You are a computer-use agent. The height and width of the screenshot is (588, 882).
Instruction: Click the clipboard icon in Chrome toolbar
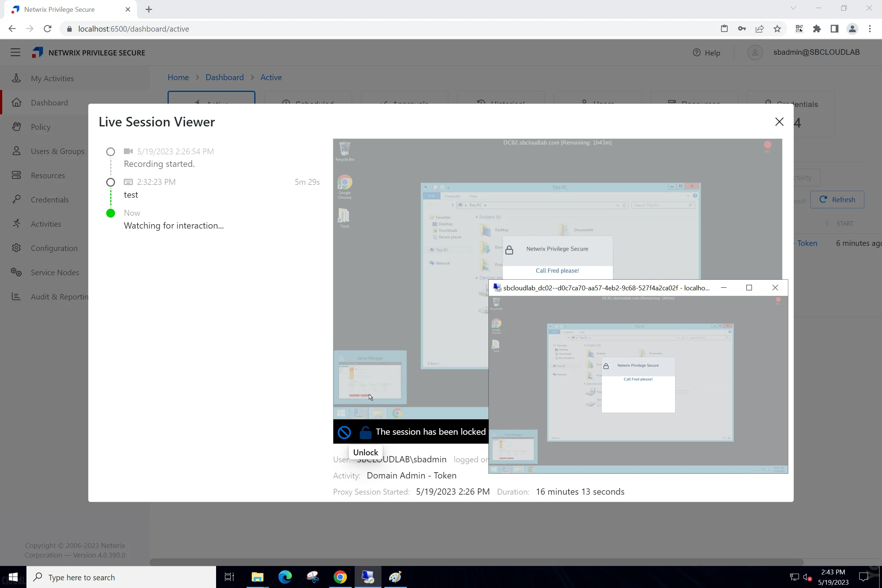(724, 29)
